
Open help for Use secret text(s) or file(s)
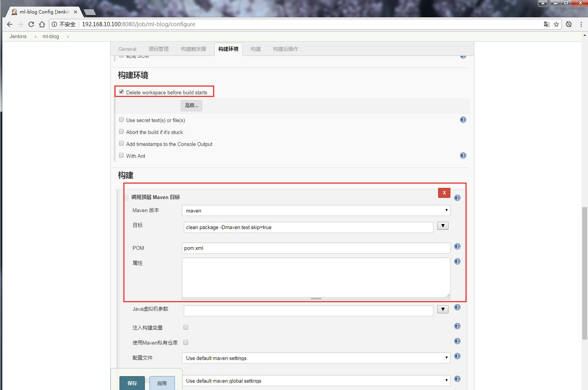pyautogui.click(x=463, y=120)
